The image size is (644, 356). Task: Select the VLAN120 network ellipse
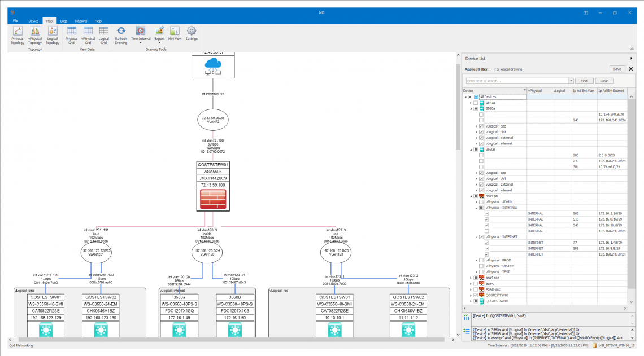click(x=207, y=253)
